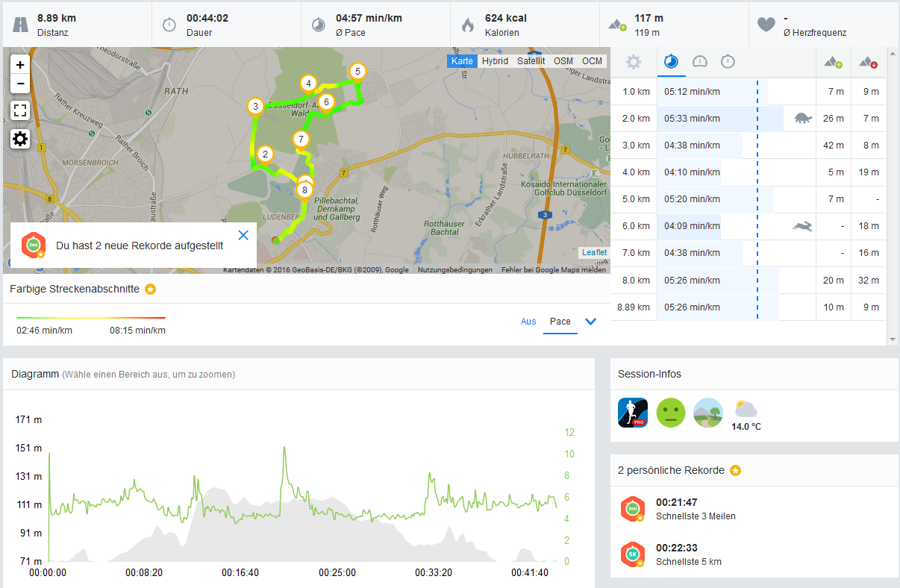Switch splits table to duration view
This screenshot has width=900, height=588.
click(x=728, y=62)
